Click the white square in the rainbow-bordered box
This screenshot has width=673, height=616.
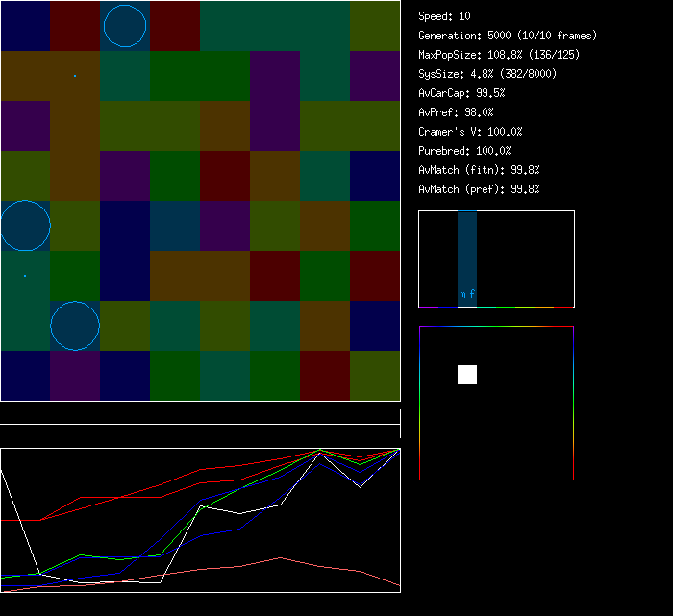click(x=467, y=375)
